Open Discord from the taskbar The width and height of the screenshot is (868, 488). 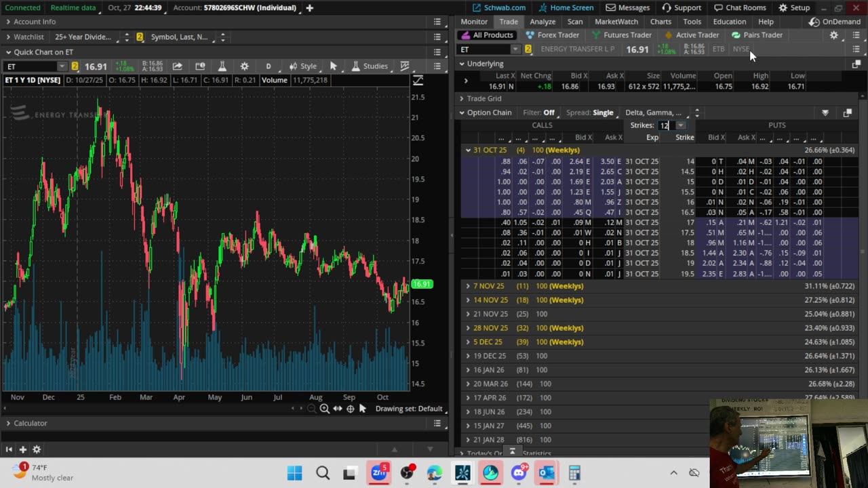tap(519, 473)
